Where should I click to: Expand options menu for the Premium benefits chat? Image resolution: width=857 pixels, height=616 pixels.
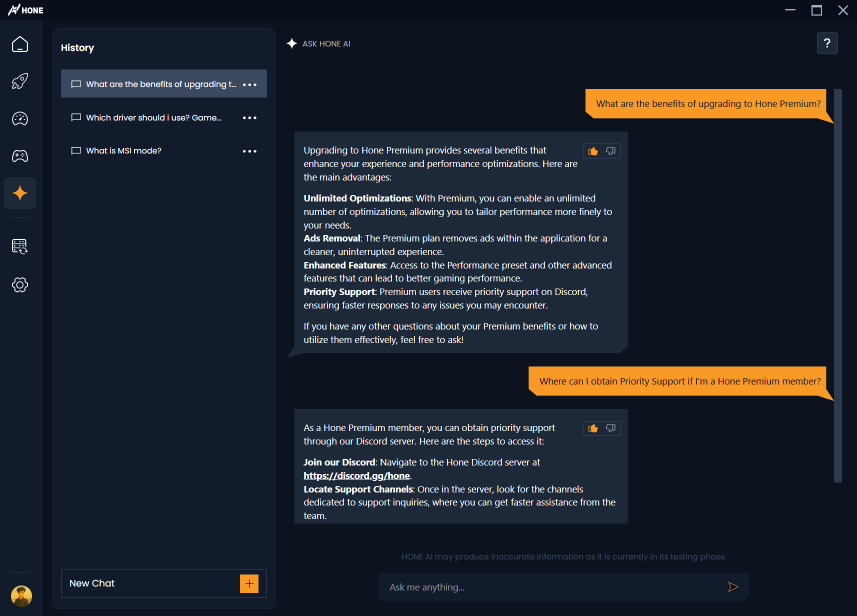(x=249, y=84)
